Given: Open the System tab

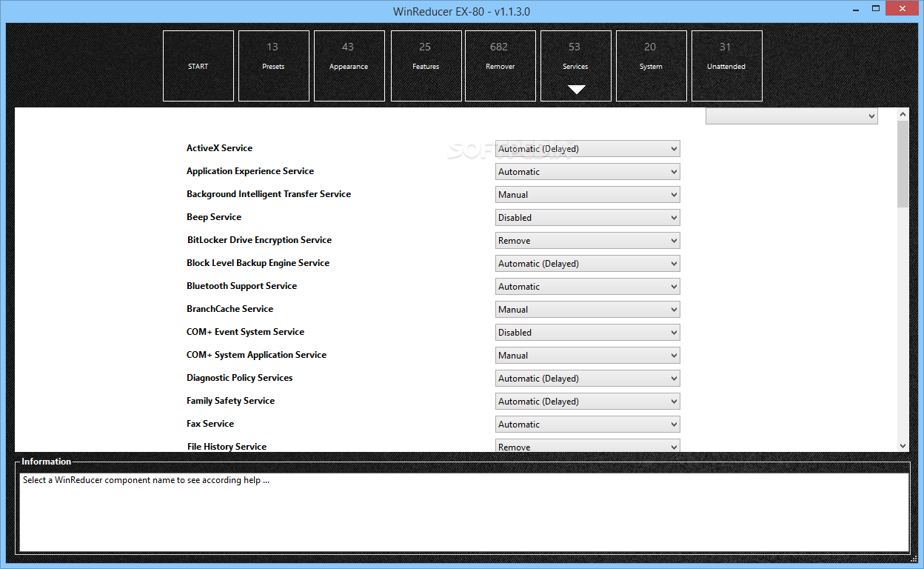Looking at the screenshot, I should click(652, 66).
